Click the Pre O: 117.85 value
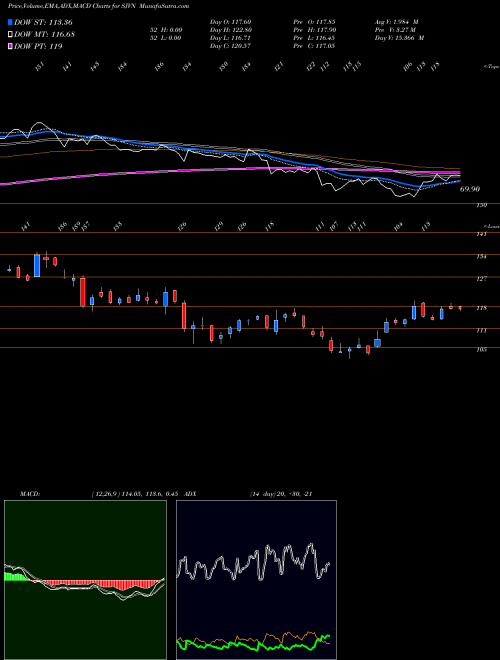 [x=314, y=22]
